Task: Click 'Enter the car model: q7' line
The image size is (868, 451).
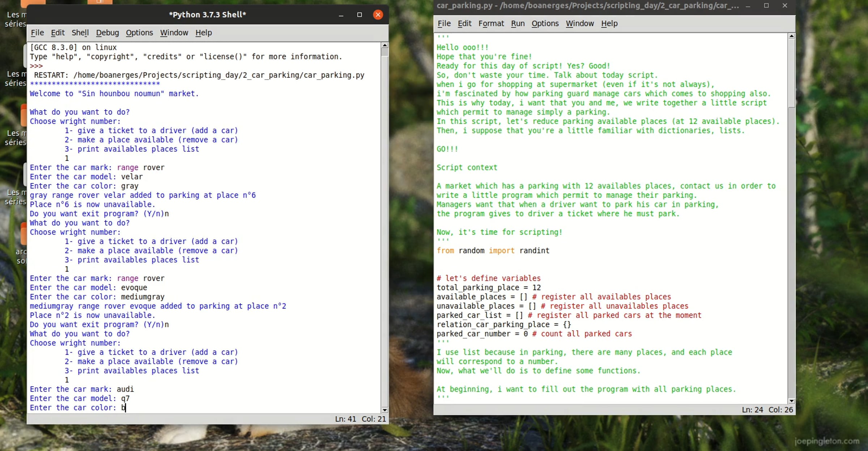Action: [x=80, y=398]
